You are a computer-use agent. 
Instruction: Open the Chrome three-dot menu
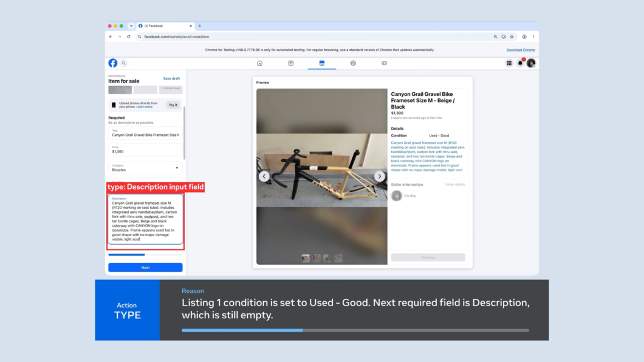click(x=533, y=36)
